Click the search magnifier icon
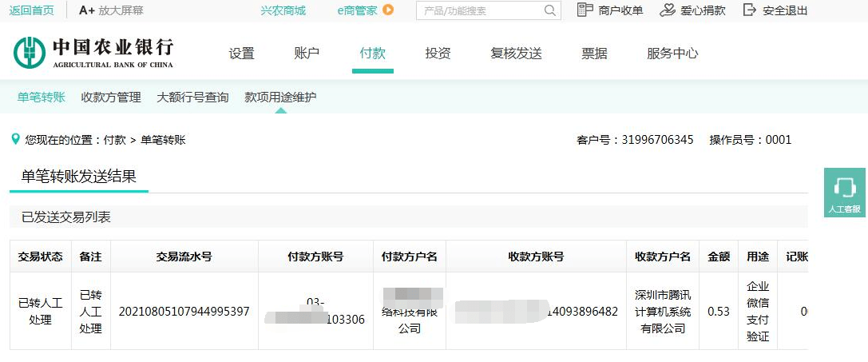This screenshot has width=868, height=362. (549, 10)
